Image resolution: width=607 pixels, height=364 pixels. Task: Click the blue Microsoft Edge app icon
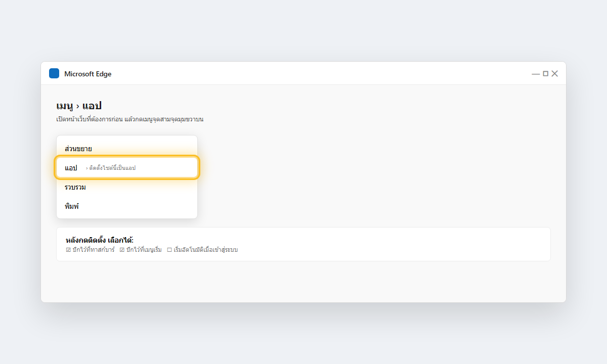click(x=54, y=73)
